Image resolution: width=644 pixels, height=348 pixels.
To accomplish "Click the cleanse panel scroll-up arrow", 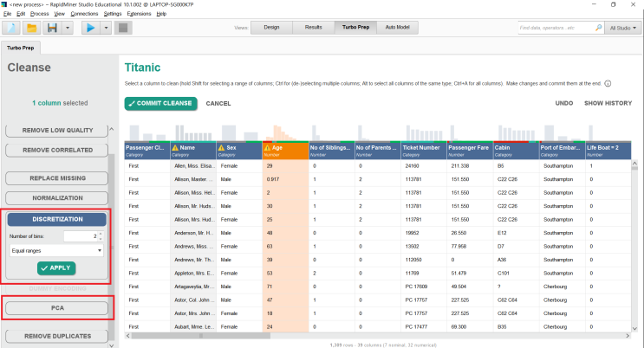I will [x=111, y=129].
